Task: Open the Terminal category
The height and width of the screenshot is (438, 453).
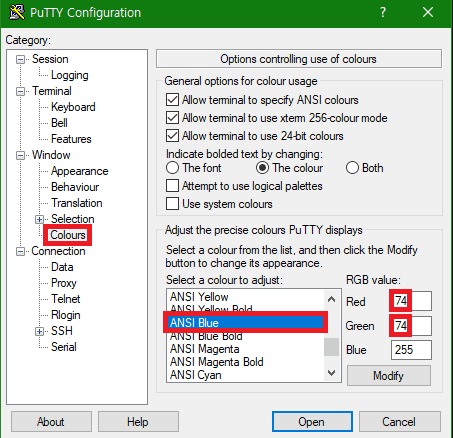Action: [x=52, y=91]
